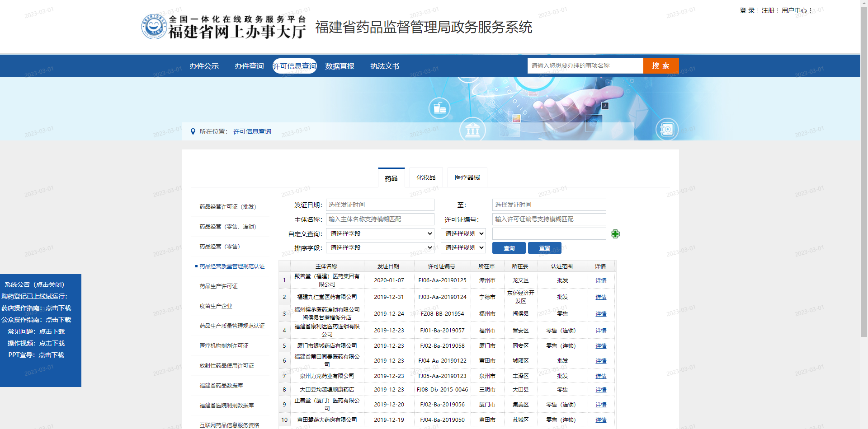This screenshot has height=429, width=868.
Task: Open the 办件公示 navigation menu
Action: click(204, 66)
